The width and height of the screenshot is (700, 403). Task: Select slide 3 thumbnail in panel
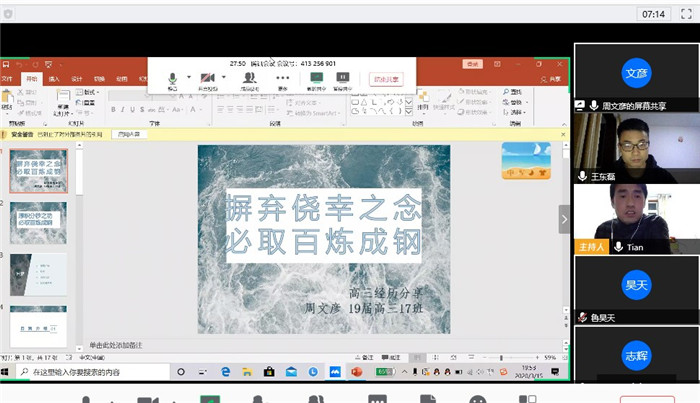click(38, 273)
